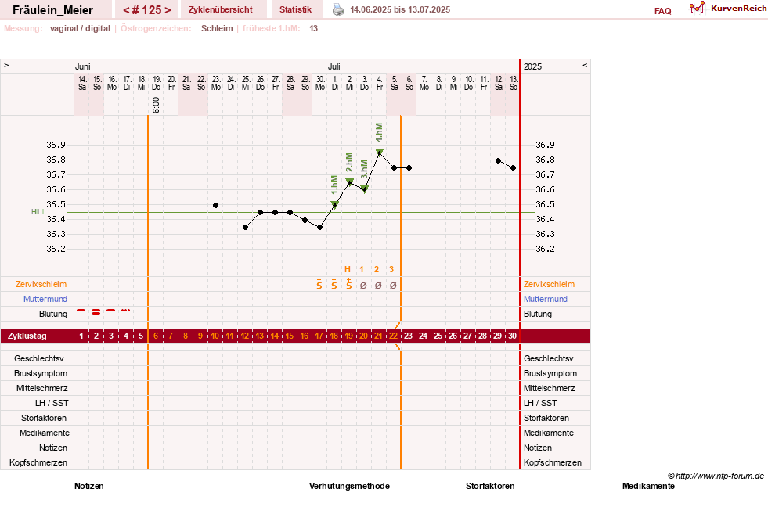Click the dotted spotting mark on cycle day 4
This screenshot has width=768, height=532.
point(126,311)
